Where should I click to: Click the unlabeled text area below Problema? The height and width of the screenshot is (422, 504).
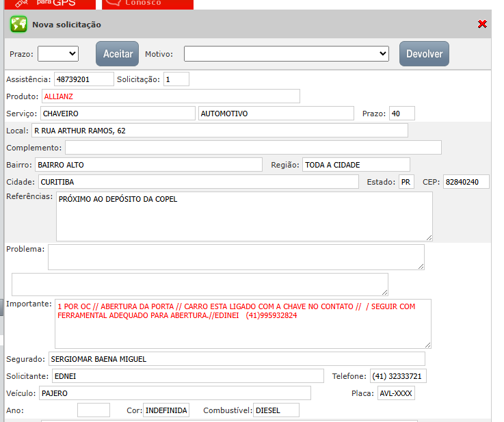pyautogui.click(x=200, y=285)
